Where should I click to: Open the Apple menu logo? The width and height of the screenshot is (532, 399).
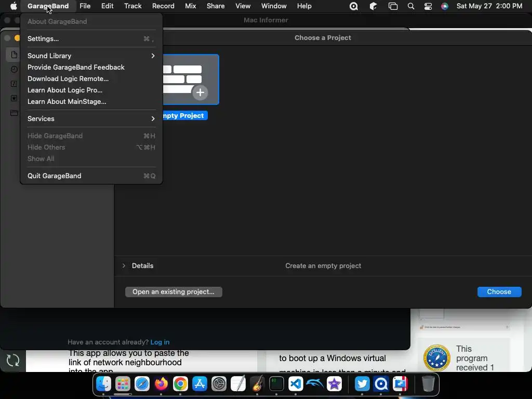[x=13, y=6]
